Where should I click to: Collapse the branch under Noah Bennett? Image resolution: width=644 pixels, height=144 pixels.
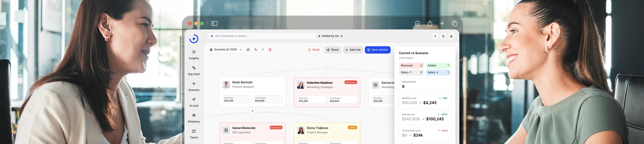252,111
